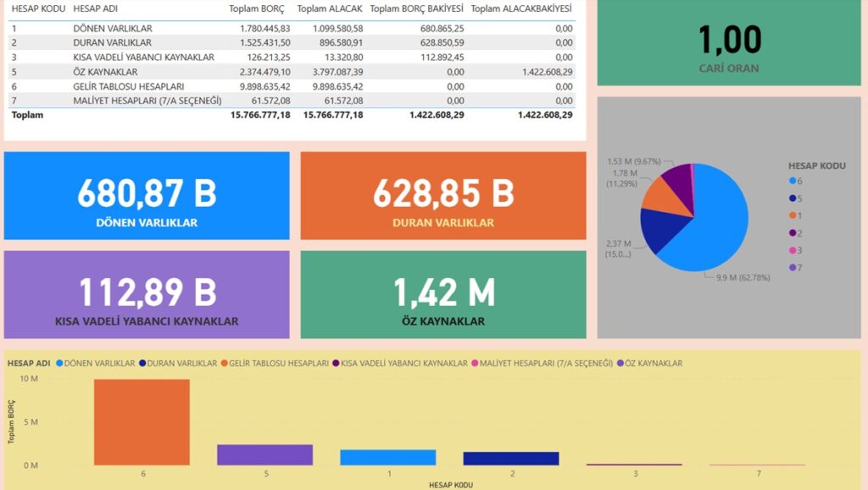Click GELİR TABLOSU HESAPLARI in bar chart legend
Screen dimensions: 868x490
(276, 363)
